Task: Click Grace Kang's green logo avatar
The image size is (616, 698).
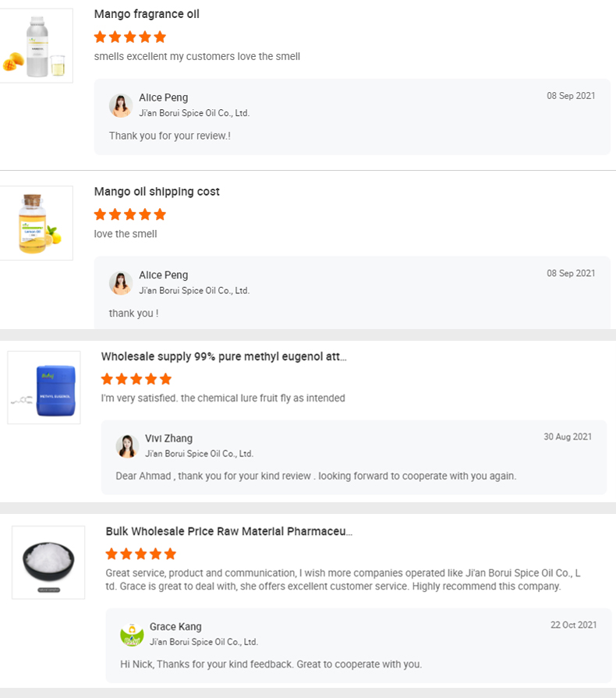Action: point(132,634)
